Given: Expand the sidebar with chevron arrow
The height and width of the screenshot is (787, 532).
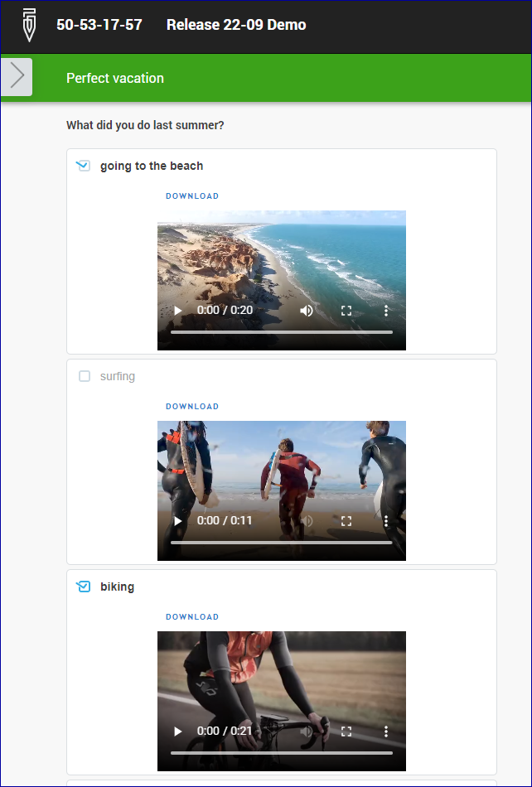Looking at the screenshot, I should click(17, 77).
